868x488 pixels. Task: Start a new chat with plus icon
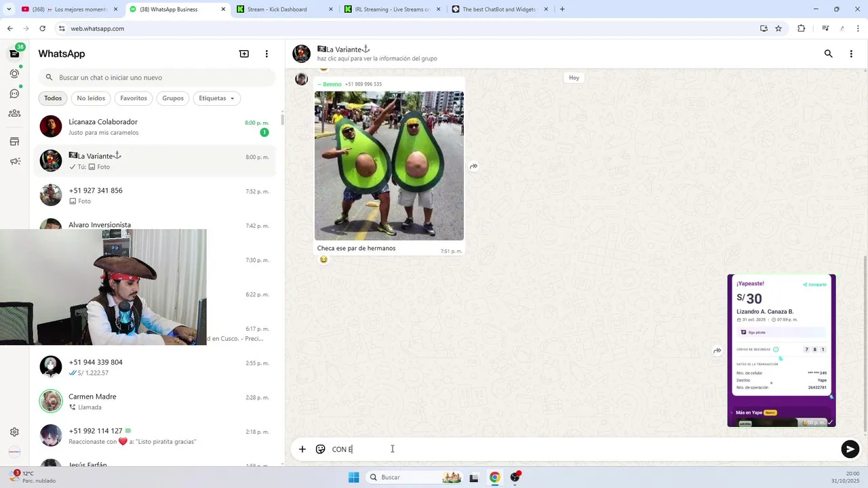(244, 54)
